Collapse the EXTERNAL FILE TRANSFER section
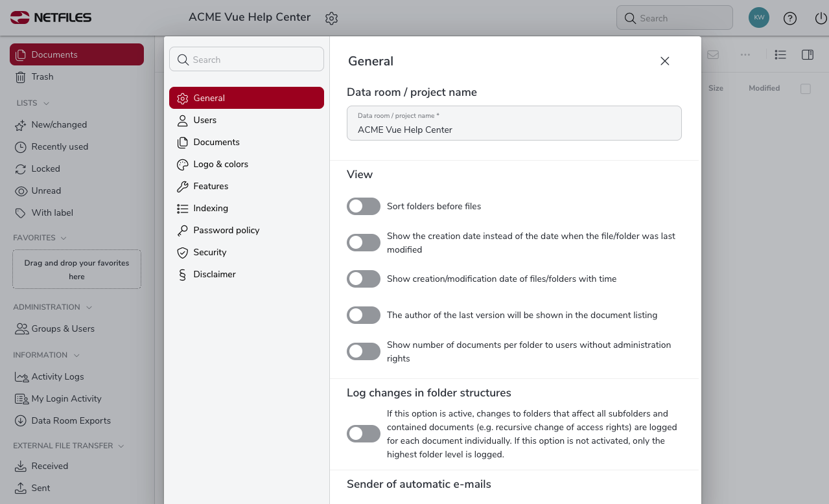 [121, 446]
